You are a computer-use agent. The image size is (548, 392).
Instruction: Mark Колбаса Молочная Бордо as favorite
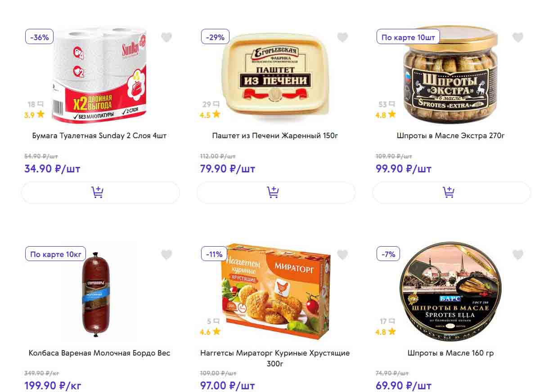166,255
